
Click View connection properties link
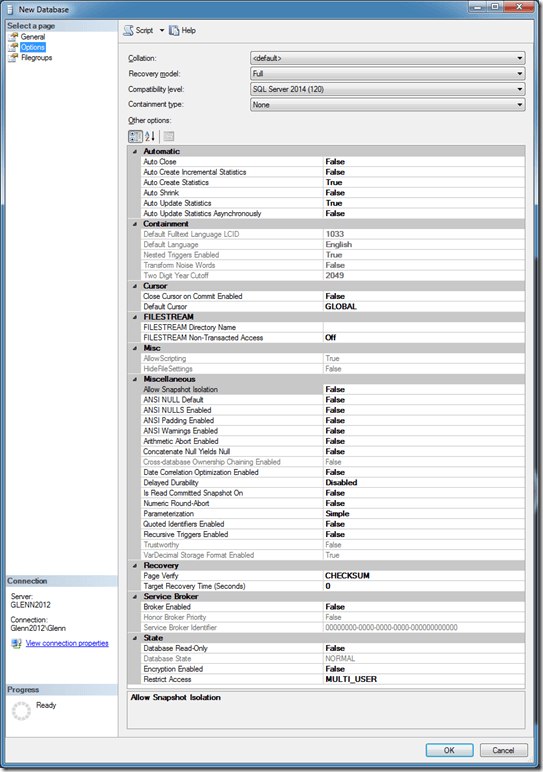coord(67,643)
